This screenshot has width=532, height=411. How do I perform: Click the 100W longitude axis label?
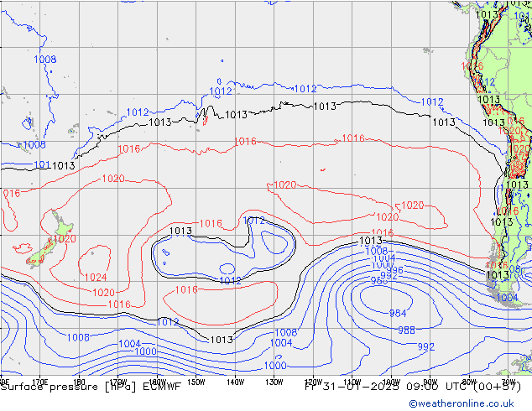391,382
